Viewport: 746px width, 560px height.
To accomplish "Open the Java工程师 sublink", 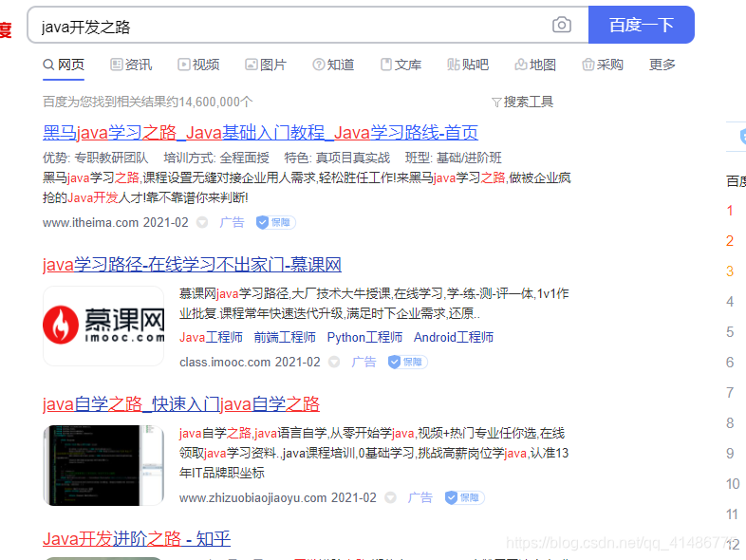I will (x=211, y=337).
